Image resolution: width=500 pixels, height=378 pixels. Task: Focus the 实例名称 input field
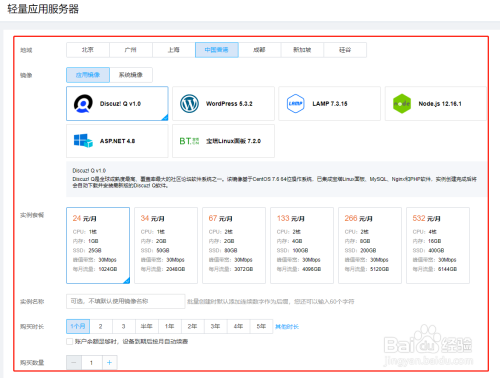[x=126, y=301]
